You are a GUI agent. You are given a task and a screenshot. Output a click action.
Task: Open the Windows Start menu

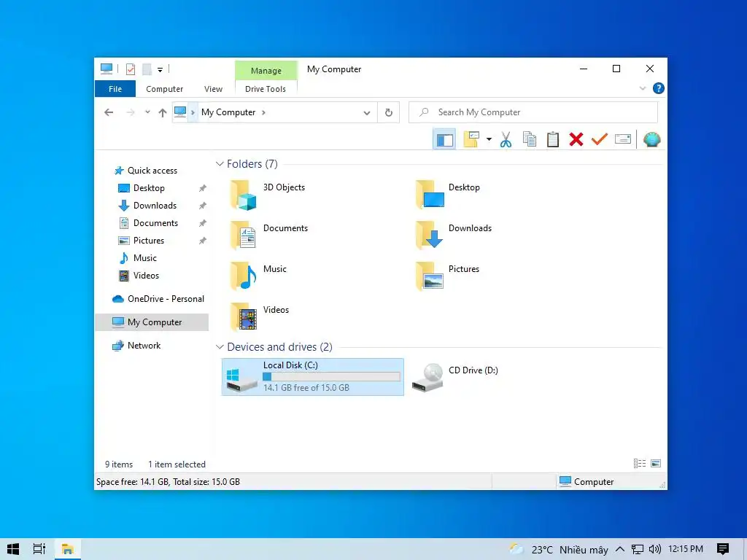tap(13, 549)
